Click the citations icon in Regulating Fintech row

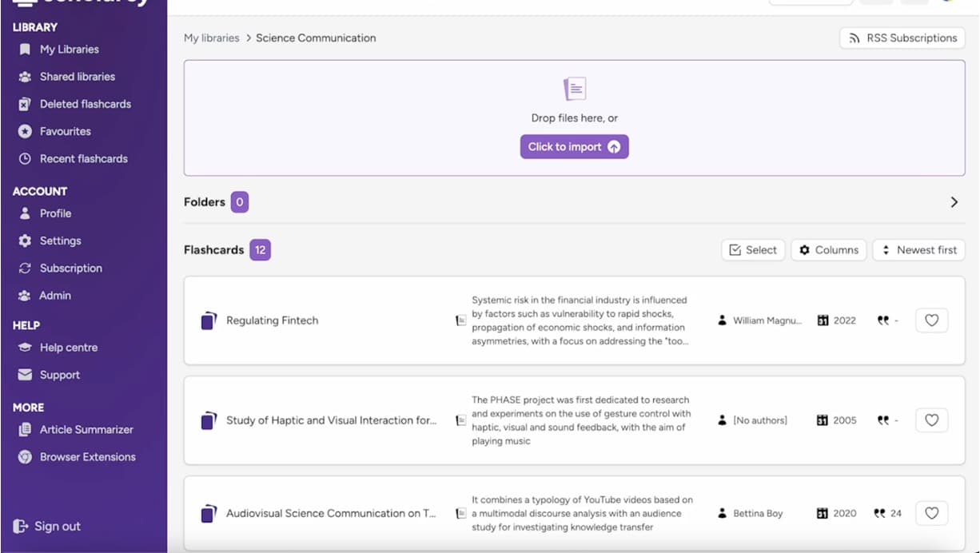tap(882, 320)
